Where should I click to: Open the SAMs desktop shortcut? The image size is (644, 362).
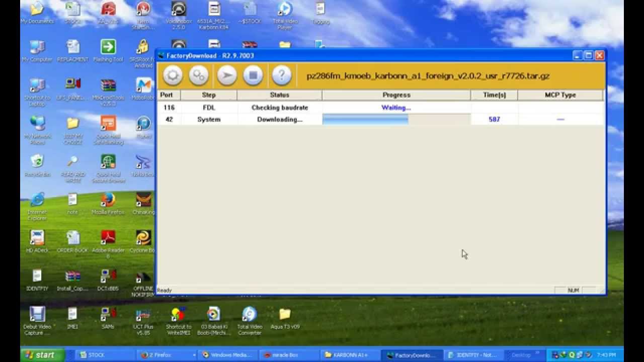[108, 318]
